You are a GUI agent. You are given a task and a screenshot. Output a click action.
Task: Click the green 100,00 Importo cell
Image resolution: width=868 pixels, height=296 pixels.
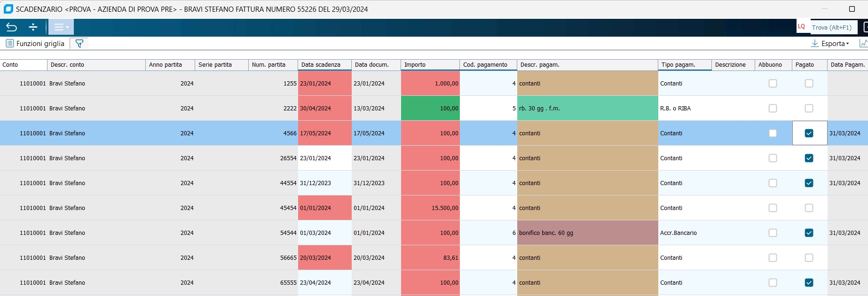(430, 109)
